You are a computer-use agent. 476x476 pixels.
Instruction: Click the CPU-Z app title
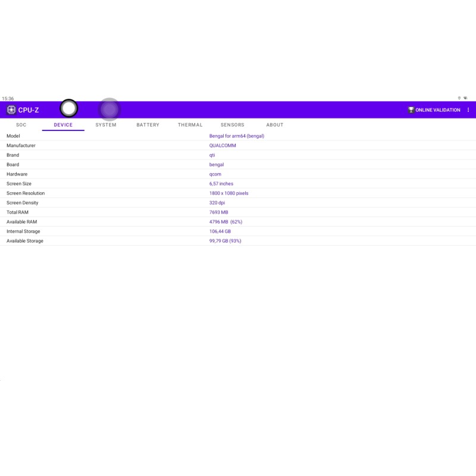(x=29, y=110)
